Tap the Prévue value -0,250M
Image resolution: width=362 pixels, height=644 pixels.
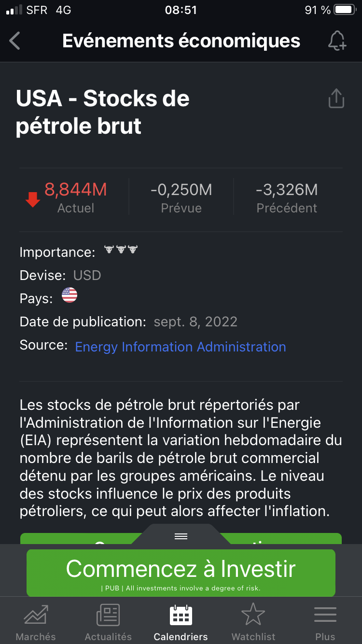coord(181,190)
